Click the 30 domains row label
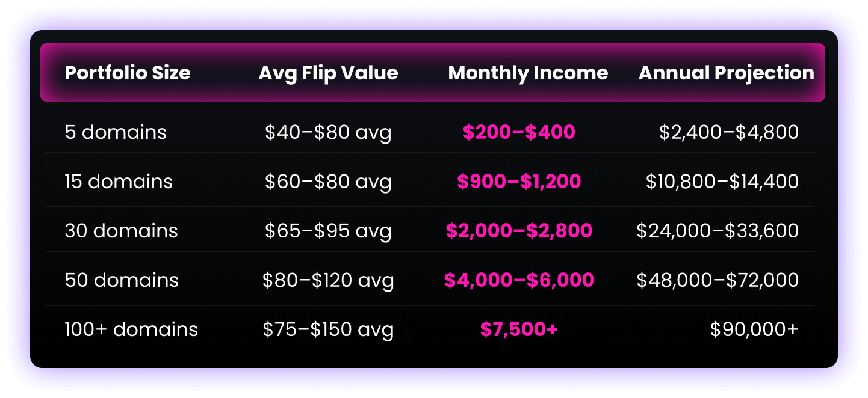This screenshot has height=398, width=868. [121, 231]
